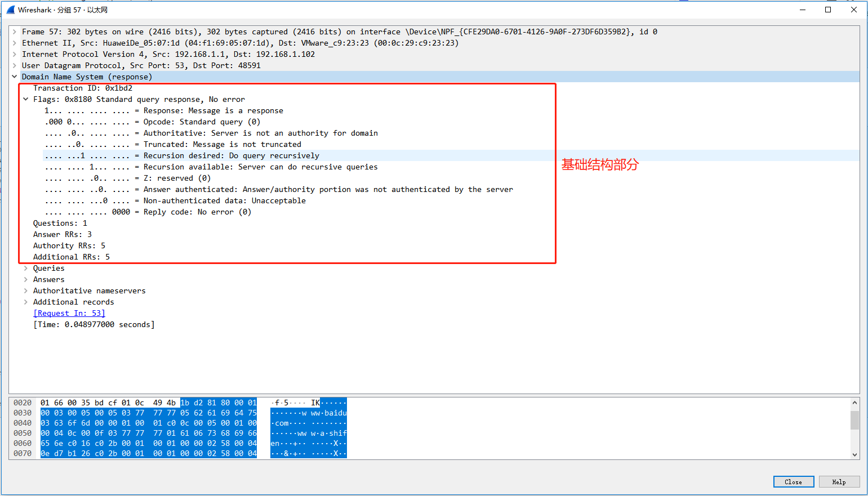Click the hex offset 0050 row

23,434
